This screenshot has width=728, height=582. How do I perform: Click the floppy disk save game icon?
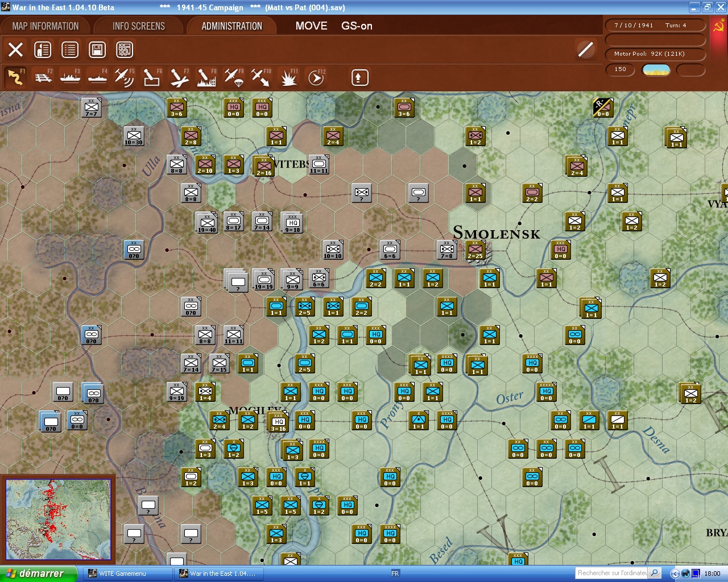pyautogui.click(x=97, y=50)
